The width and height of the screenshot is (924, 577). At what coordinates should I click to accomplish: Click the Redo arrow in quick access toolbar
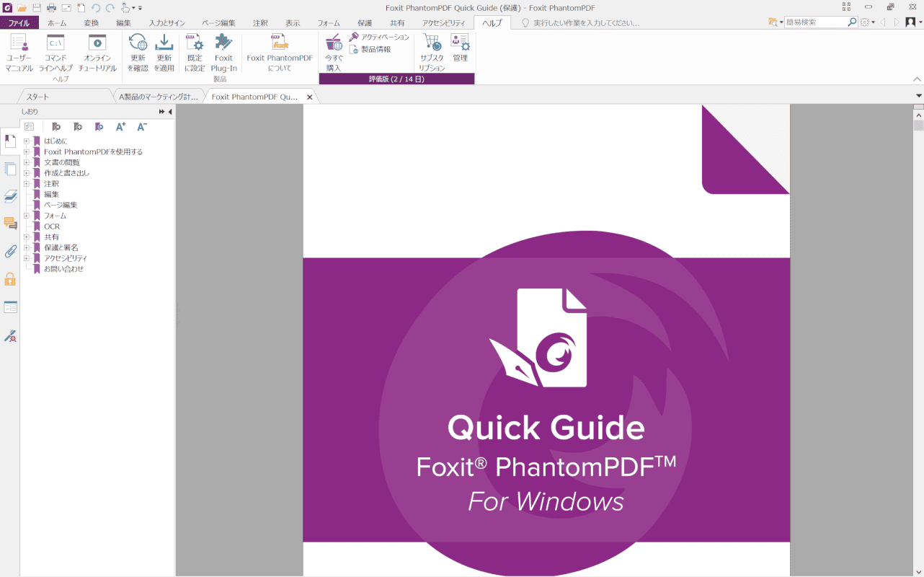click(x=110, y=8)
